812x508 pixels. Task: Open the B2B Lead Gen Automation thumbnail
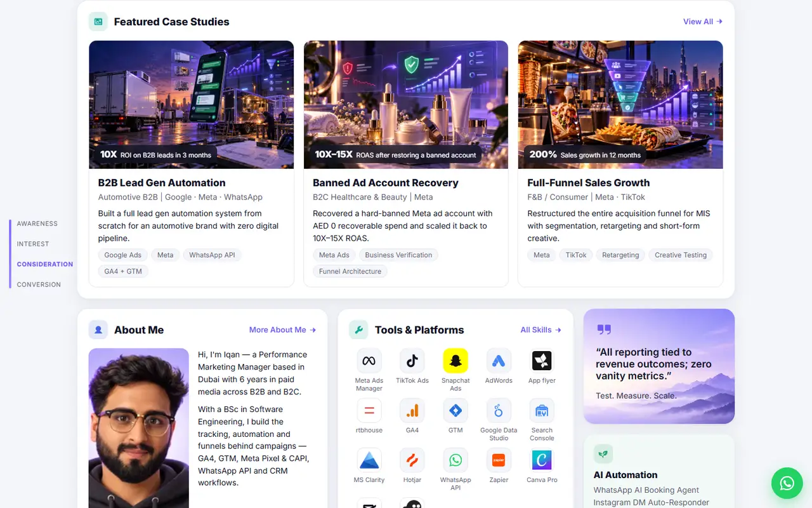pyautogui.click(x=192, y=105)
